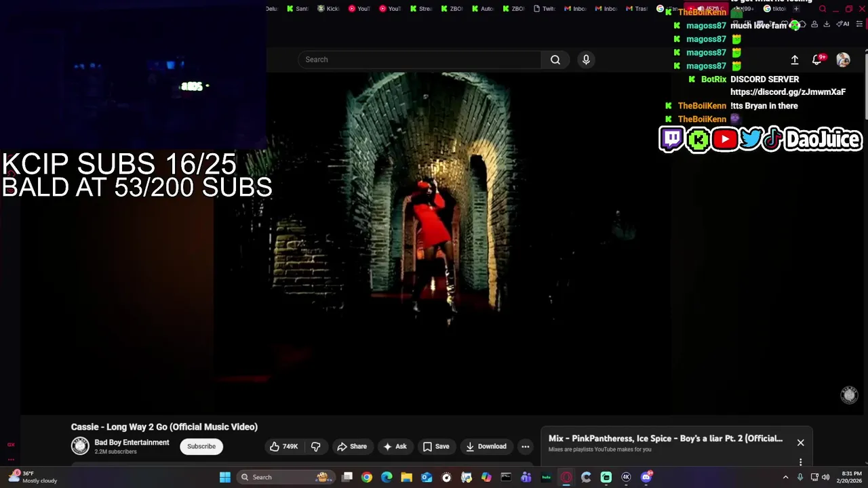Save the video to a playlist
868x488 pixels.
pos(436,447)
